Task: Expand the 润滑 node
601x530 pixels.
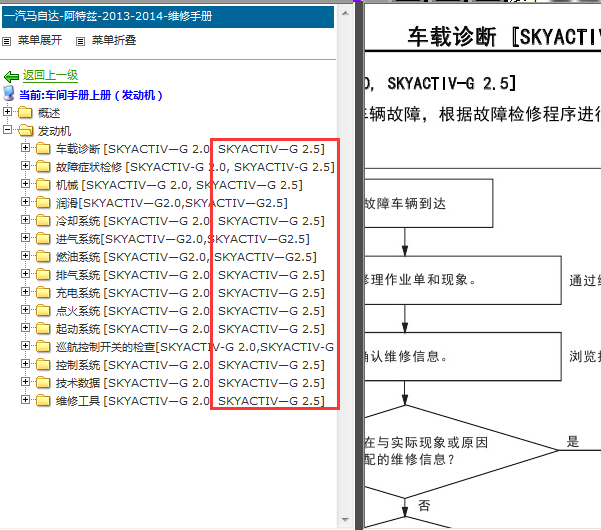Action: (25, 202)
